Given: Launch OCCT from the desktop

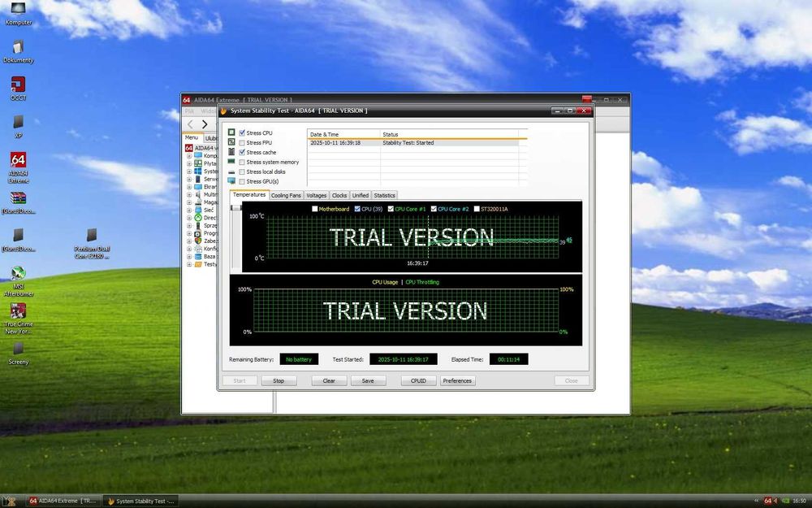Looking at the screenshot, I should tap(18, 89).
